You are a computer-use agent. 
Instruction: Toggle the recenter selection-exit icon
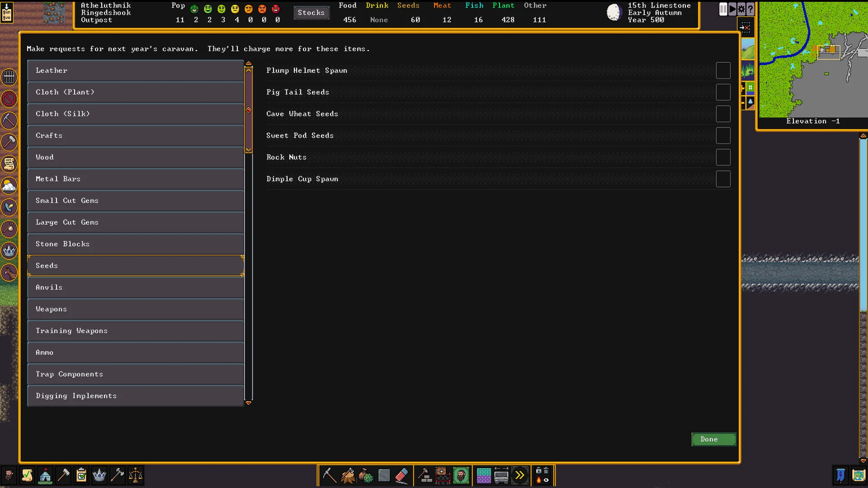745,28
